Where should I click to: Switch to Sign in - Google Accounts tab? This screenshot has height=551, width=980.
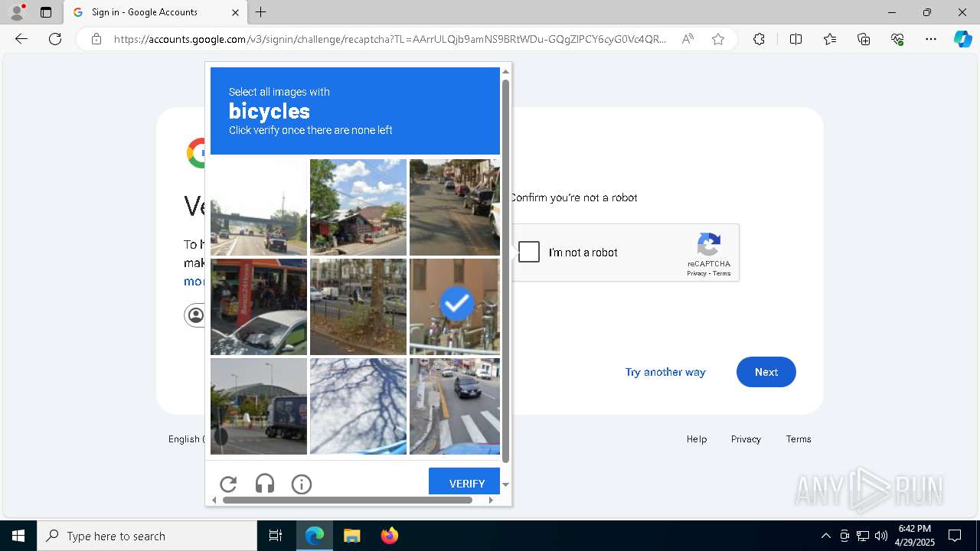pos(155,12)
